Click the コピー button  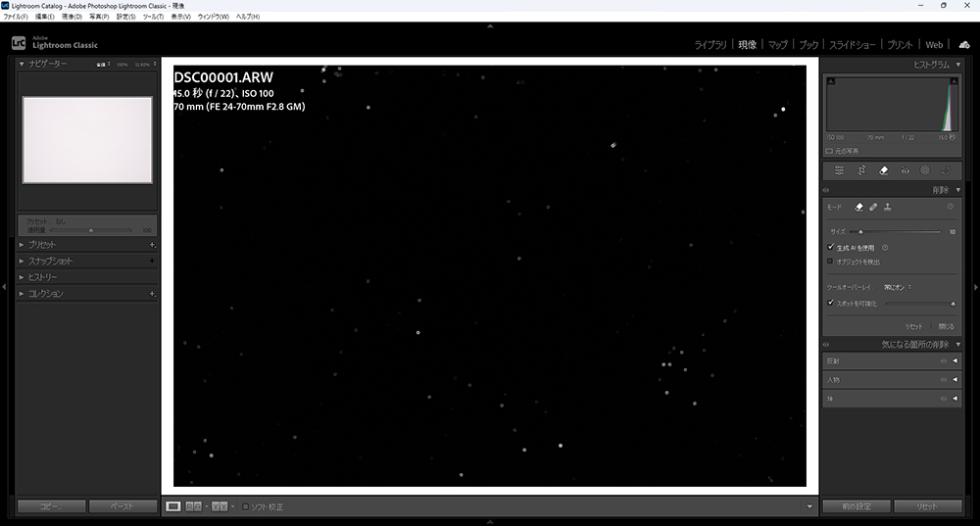coord(50,506)
